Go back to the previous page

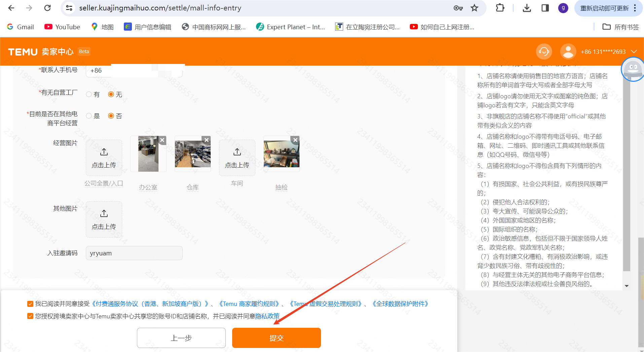coord(11,8)
